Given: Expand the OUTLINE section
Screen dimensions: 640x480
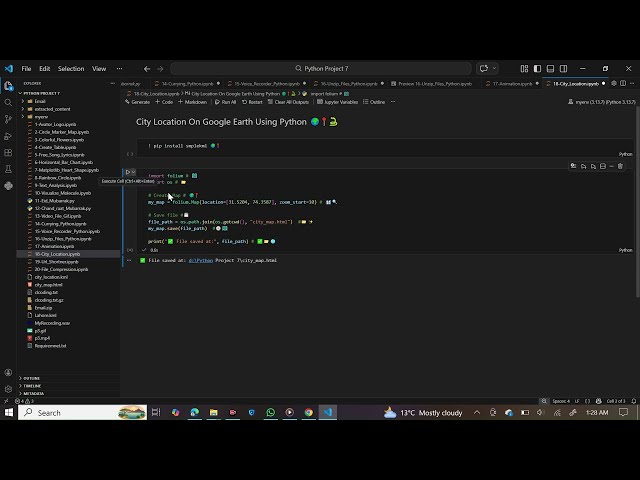Looking at the screenshot, I should [x=31, y=378].
